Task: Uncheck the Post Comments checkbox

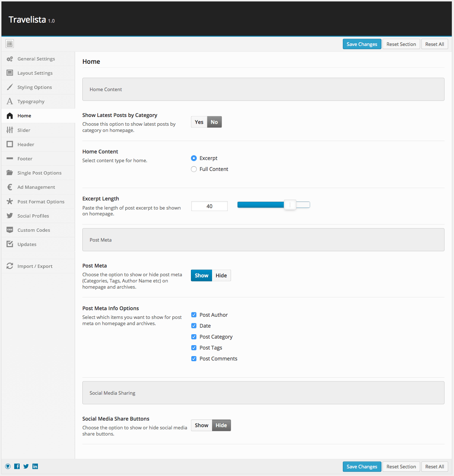Action: (194, 359)
